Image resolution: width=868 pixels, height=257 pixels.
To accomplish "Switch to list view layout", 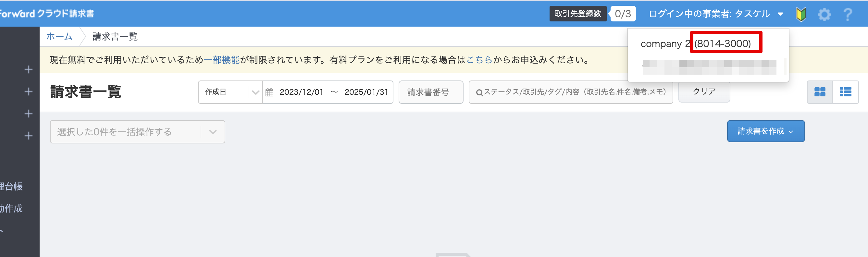I will [x=845, y=92].
